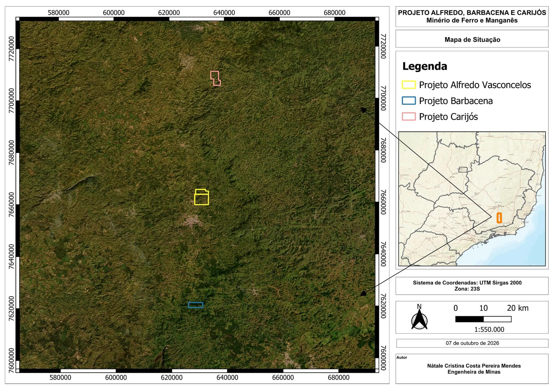Click the north arrow compass symbol
Image resolution: width=555 pixels, height=392 pixels.
(x=419, y=319)
